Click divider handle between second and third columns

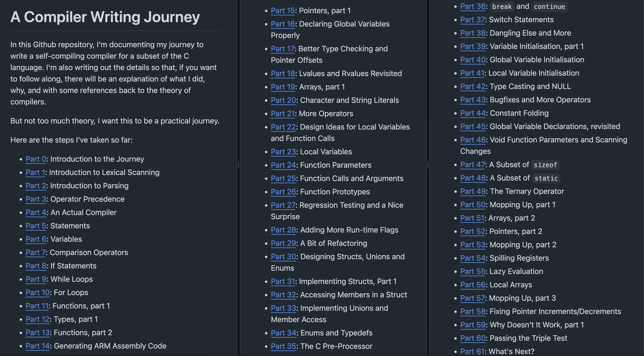(x=428, y=165)
